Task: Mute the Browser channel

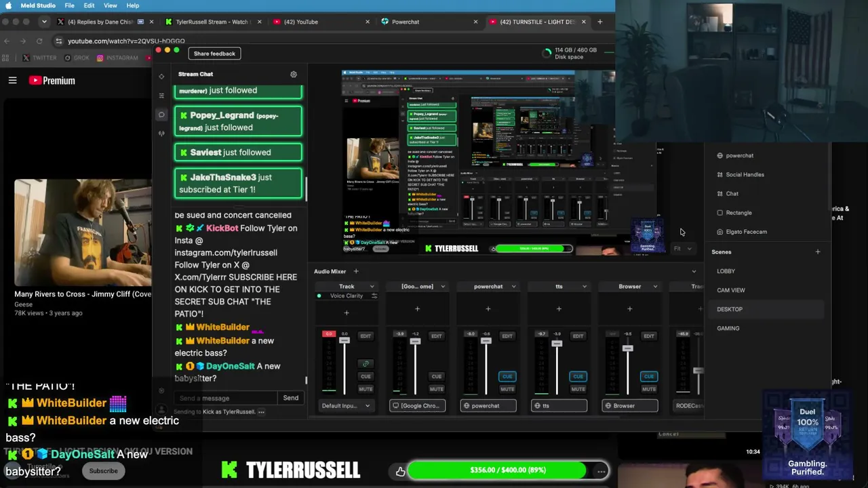Action: tap(649, 389)
